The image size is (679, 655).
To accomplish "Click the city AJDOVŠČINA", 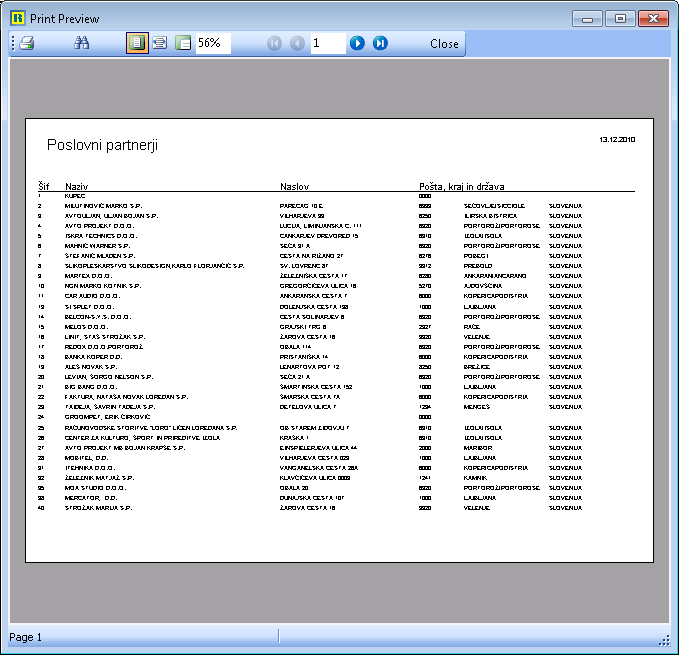I will click(x=483, y=286).
